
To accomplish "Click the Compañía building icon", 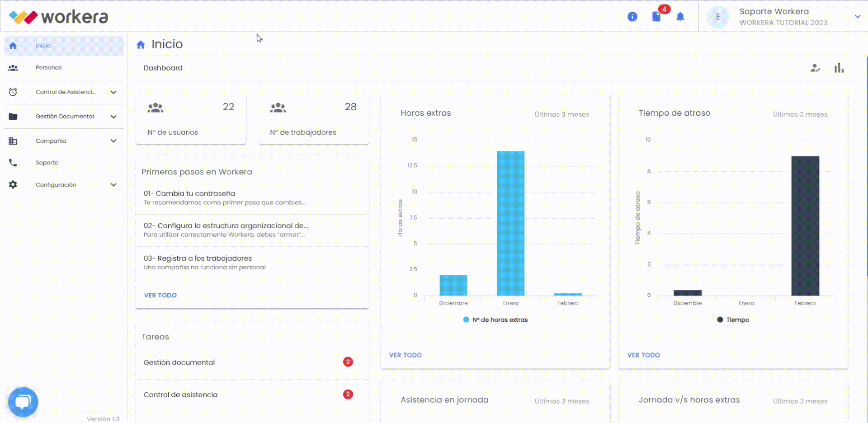I will click(x=13, y=141).
